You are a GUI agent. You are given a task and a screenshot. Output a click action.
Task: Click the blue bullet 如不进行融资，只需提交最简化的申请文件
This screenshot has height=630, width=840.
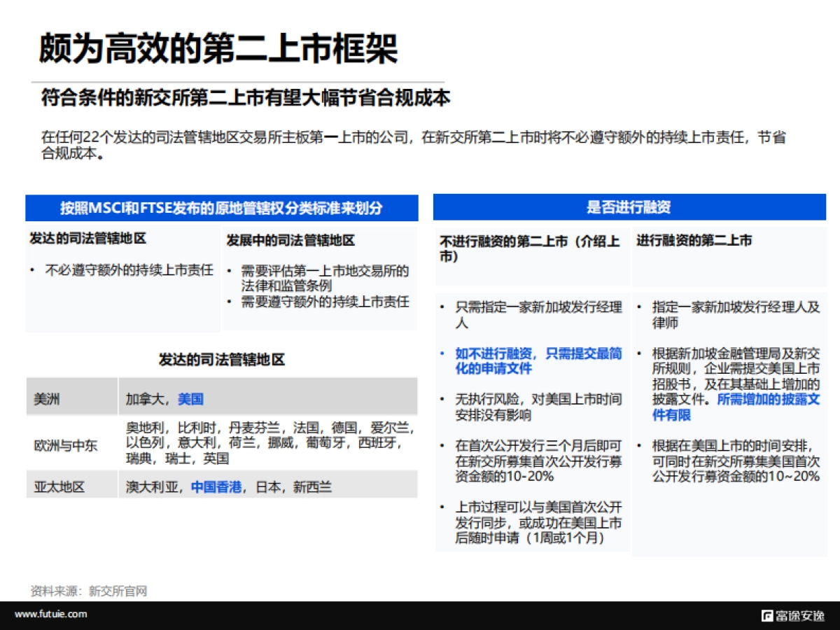tap(529, 361)
